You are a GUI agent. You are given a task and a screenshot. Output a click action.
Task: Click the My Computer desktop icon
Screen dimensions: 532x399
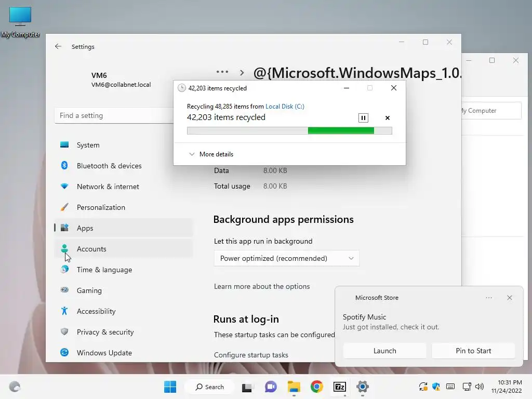coord(20,22)
